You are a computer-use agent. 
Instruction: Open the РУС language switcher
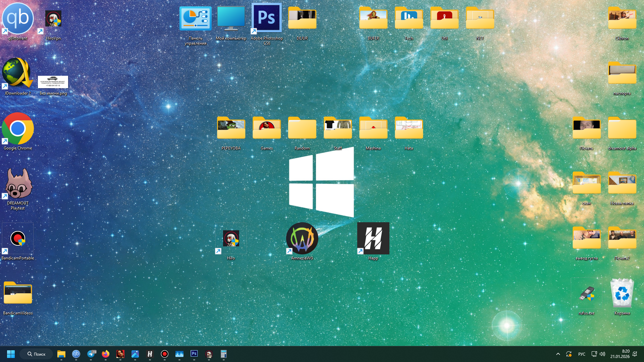tap(582, 354)
